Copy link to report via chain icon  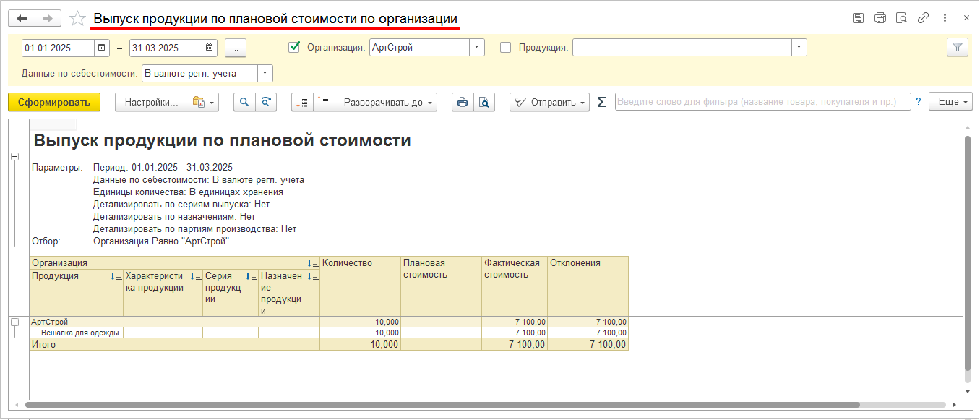coord(923,18)
